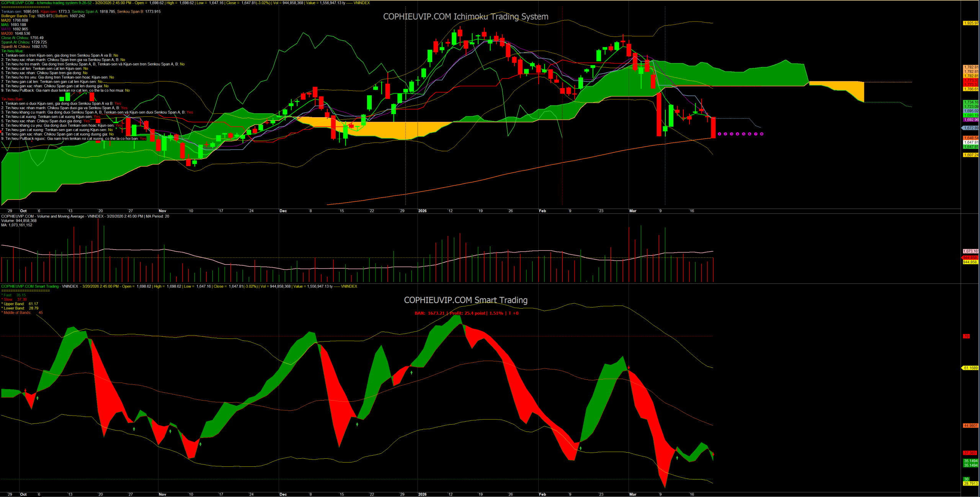Click the pink 1,073.16 volume MA label
The height and width of the screenshot is (497, 980).
970,251
